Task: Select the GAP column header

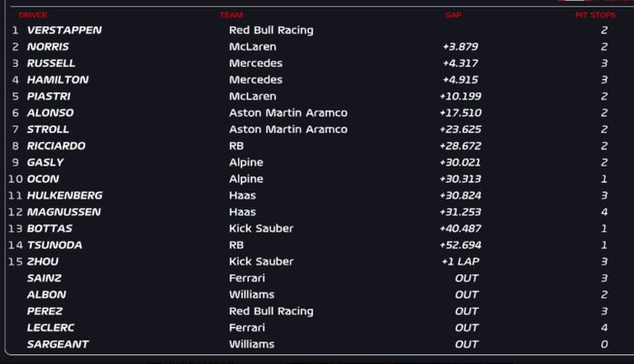Action: pyautogui.click(x=453, y=15)
